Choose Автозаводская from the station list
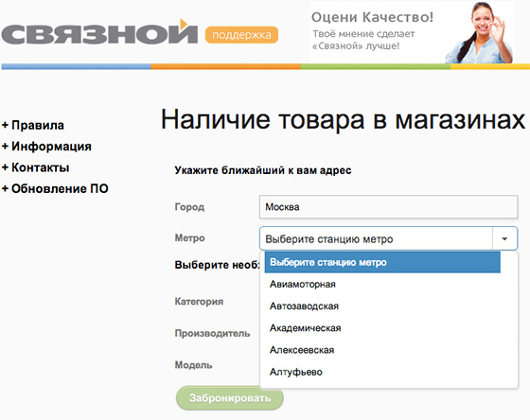The width and height of the screenshot is (530, 420). (x=382, y=306)
